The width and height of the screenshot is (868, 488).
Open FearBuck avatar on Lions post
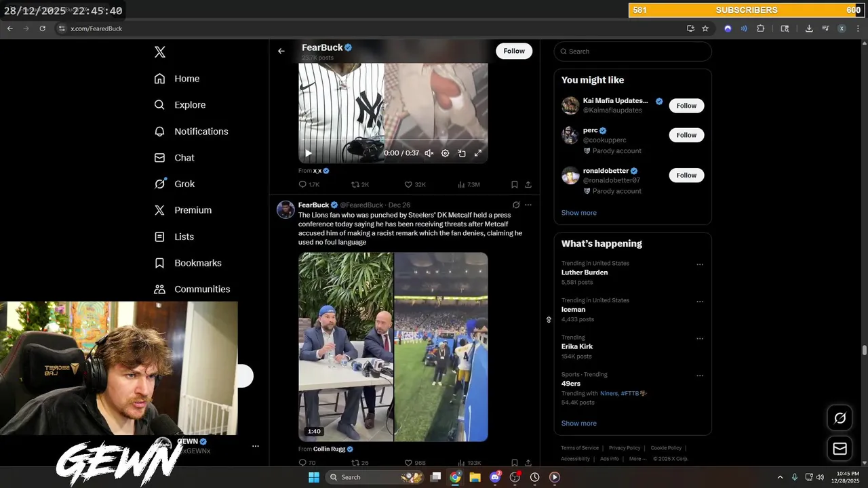point(285,209)
